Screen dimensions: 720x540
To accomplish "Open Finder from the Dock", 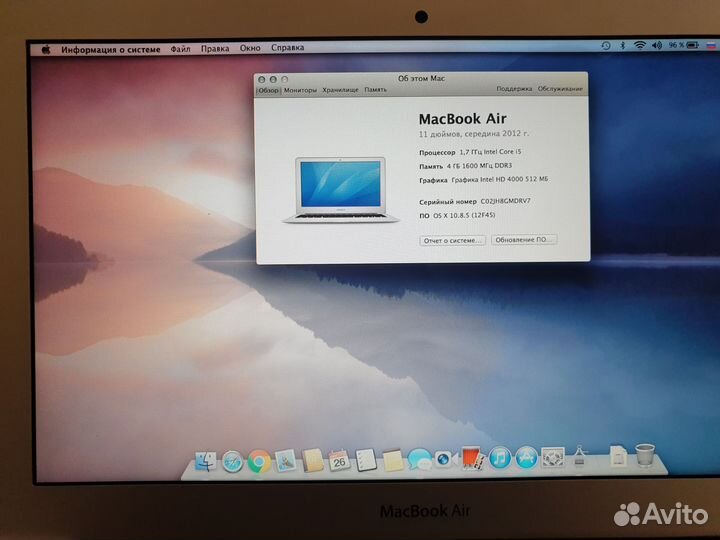I will pyautogui.click(x=205, y=461).
